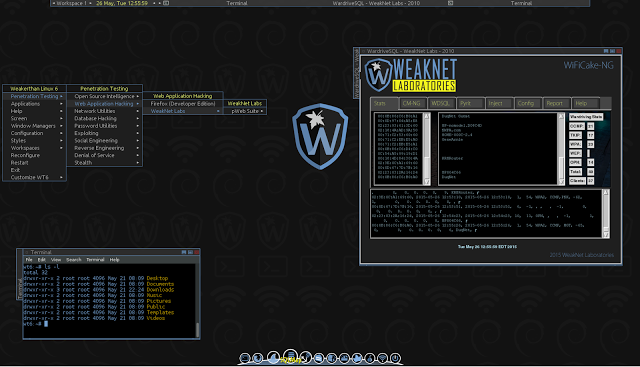Open Help entry in root menu
The image size is (640, 367).
(34, 111)
